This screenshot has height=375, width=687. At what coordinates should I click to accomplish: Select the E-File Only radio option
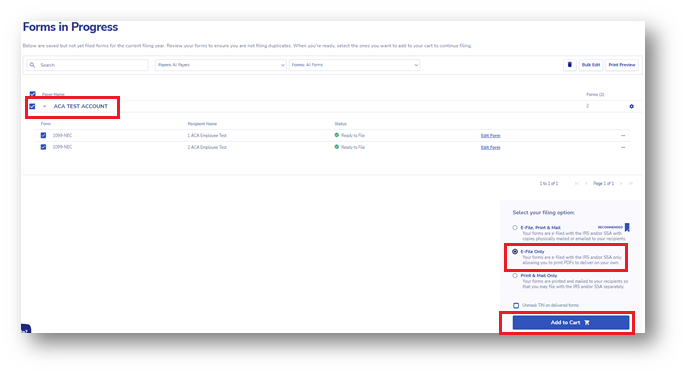coord(515,252)
